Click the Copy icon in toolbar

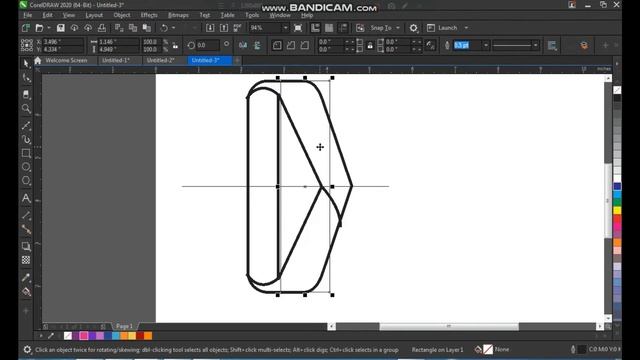(x=133, y=28)
